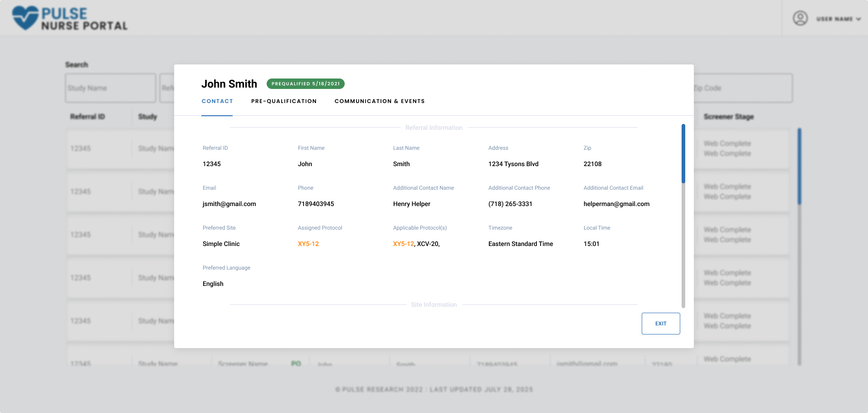The height and width of the screenshot is (413, 868).
Task: Click the jsmith@gmail.com email value
Action: (229, 204)
